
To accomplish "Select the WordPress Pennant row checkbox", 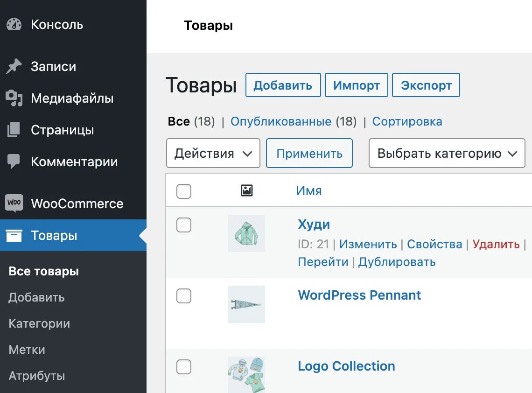I will tap(184, 295).
